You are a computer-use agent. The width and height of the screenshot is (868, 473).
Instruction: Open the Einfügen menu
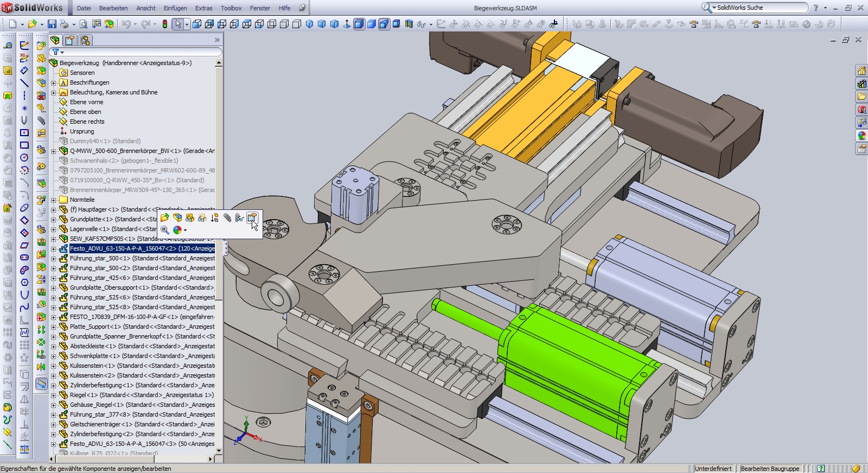coord(175,8)
